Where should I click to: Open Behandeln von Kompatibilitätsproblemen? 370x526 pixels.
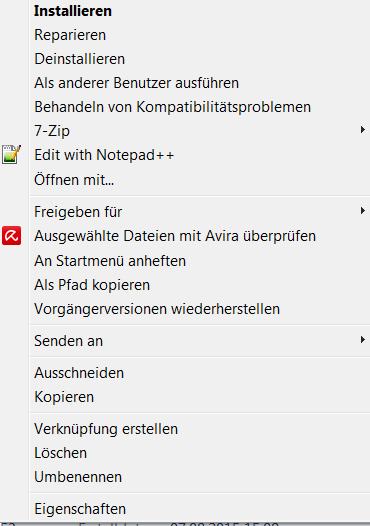tap(172, 107)
